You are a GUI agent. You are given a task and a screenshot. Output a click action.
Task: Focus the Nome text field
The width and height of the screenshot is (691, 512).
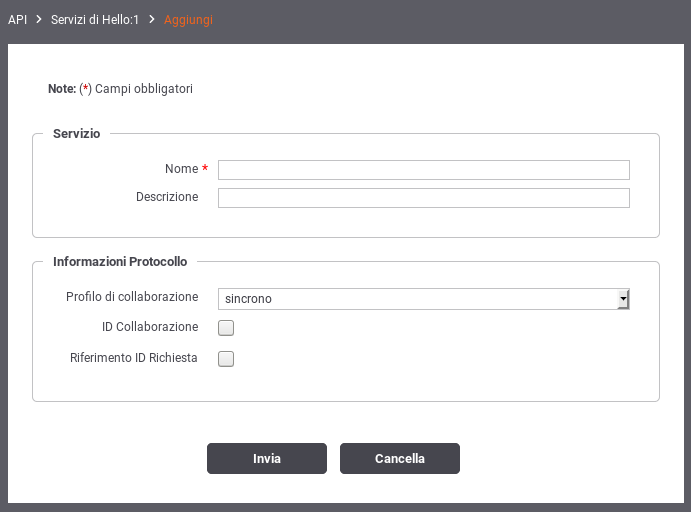click(x=424, y=170)
